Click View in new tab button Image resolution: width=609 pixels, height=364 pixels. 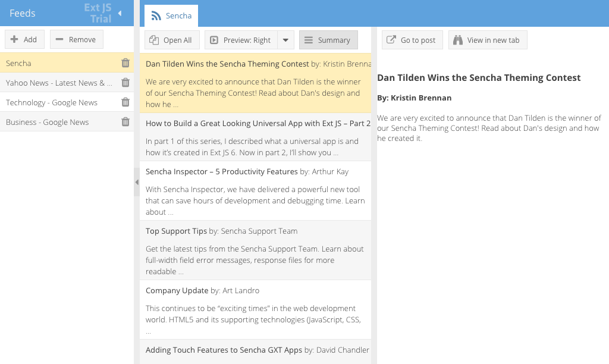pos(488,40)
